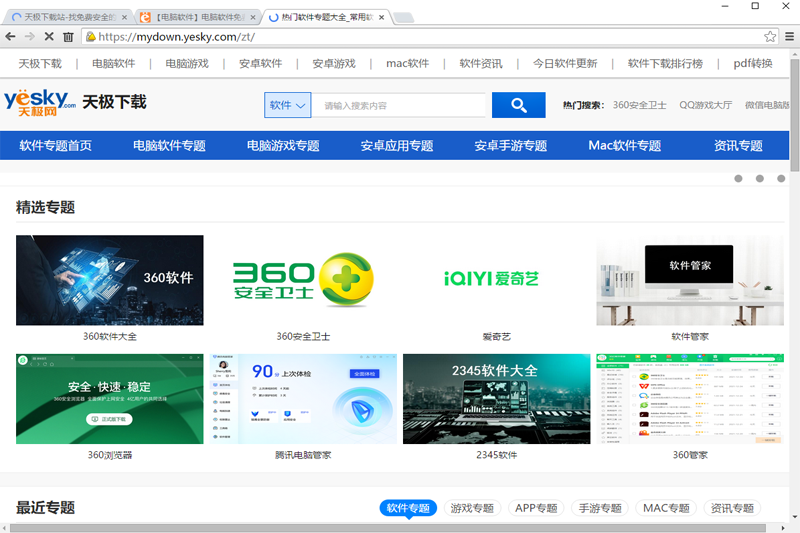Bookmark this page with the star icon
Image resolution: width=800 pixels, height=533 pixels.
(770, 37)
